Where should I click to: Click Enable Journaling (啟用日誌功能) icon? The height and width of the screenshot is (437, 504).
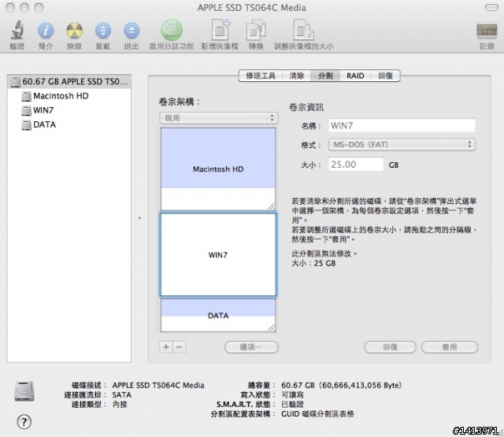click(x=172, y=30)
